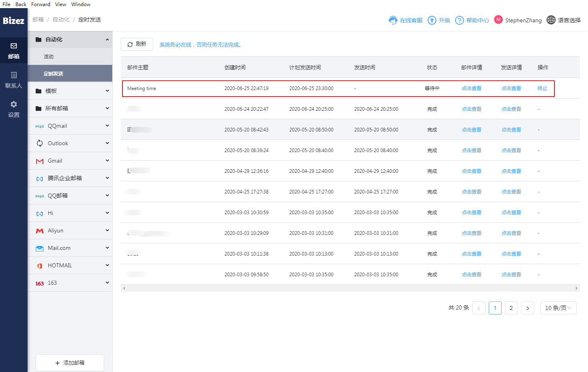Click the 所有邮箱 folder icon
The image size is (588, 372).
[38, 108]
